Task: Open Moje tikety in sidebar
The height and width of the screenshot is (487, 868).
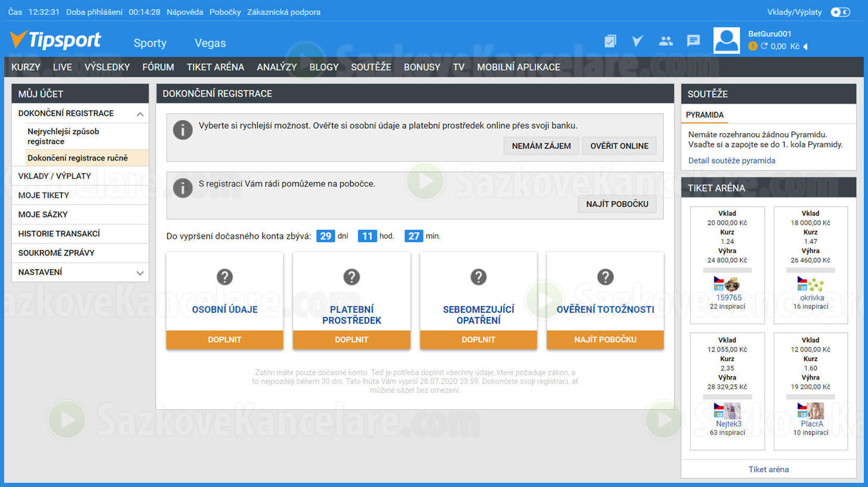Action: tap(80, 195)
